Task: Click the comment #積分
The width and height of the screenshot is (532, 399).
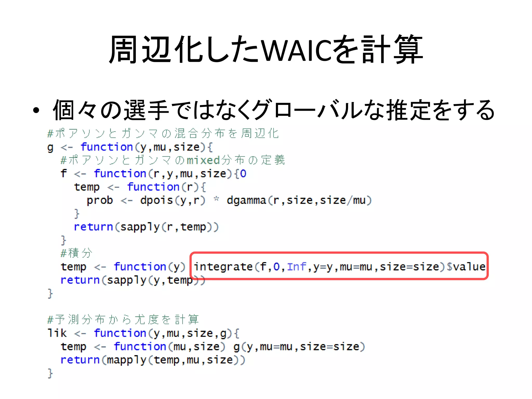Action: coord(76,253)
